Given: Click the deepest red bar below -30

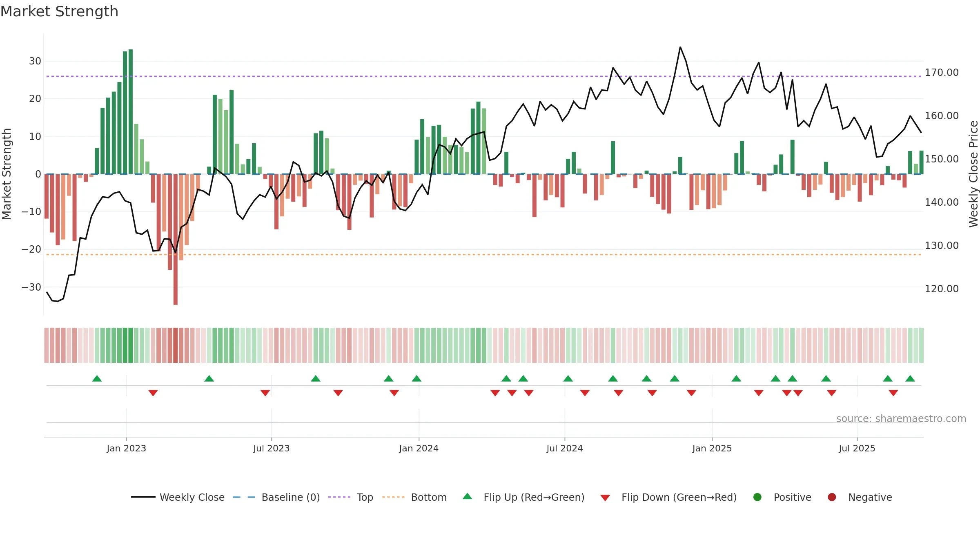Looking at the screenshot, I should pyautogui.click(x=176, y=239).
